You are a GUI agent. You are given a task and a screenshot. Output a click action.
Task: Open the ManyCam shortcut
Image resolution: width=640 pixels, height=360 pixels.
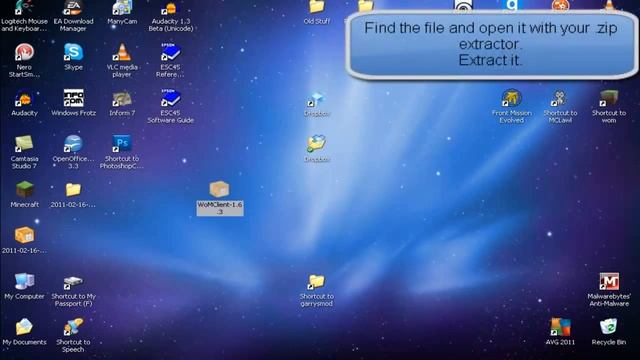[122, 8]
